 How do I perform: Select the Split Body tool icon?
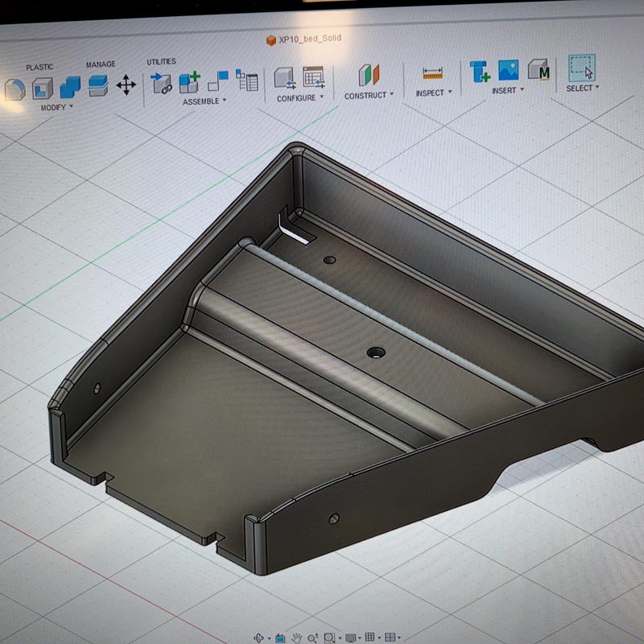(98, 85)
